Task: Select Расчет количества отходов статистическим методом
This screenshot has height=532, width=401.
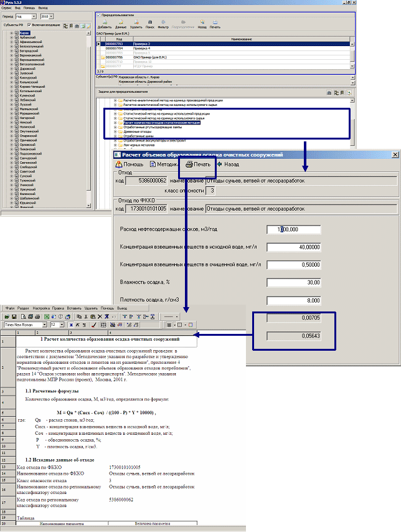Action: point(153,123)
